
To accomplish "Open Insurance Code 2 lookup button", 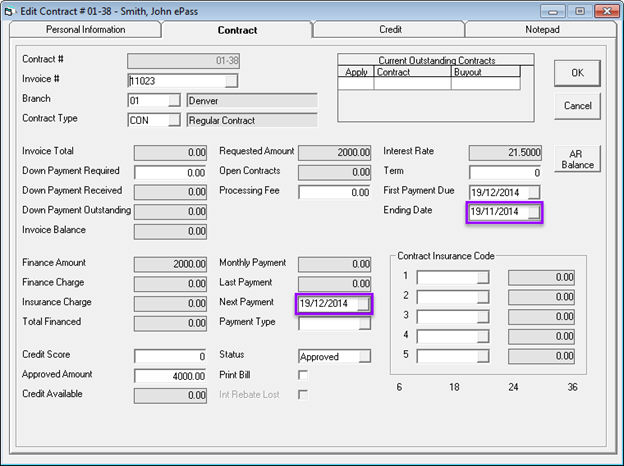I will point(483,297).
